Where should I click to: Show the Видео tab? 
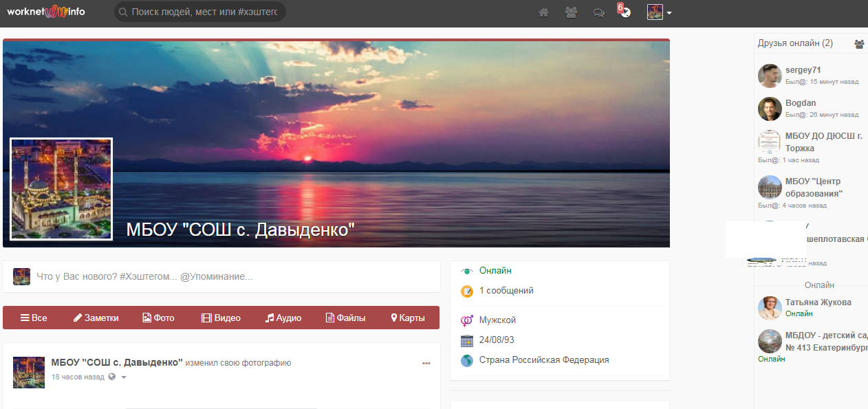(x=221, y=318)
